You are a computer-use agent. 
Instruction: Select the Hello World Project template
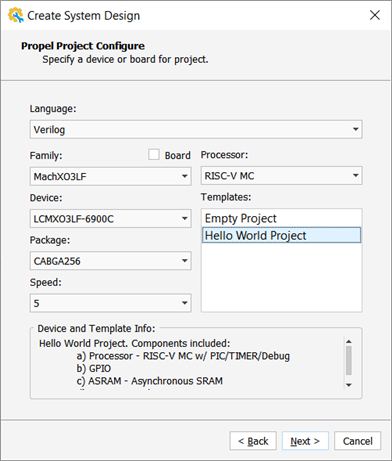coord(281,235)
